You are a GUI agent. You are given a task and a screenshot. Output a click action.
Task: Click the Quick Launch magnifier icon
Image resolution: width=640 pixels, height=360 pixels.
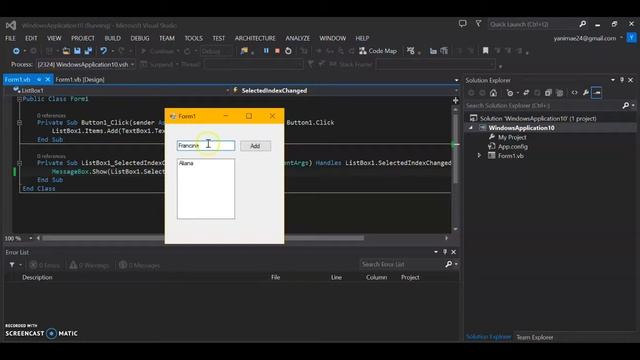pyautogui.click(x=583, y=24)
